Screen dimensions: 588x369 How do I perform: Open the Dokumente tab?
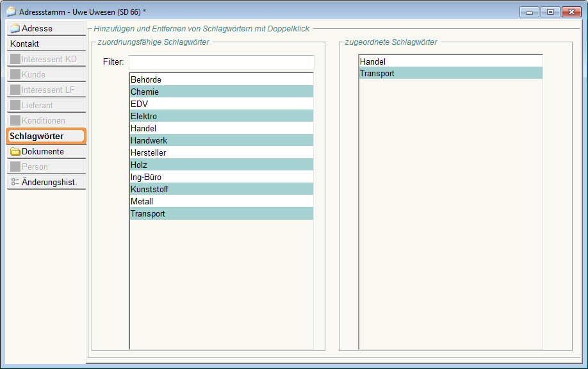click(46, 151)
